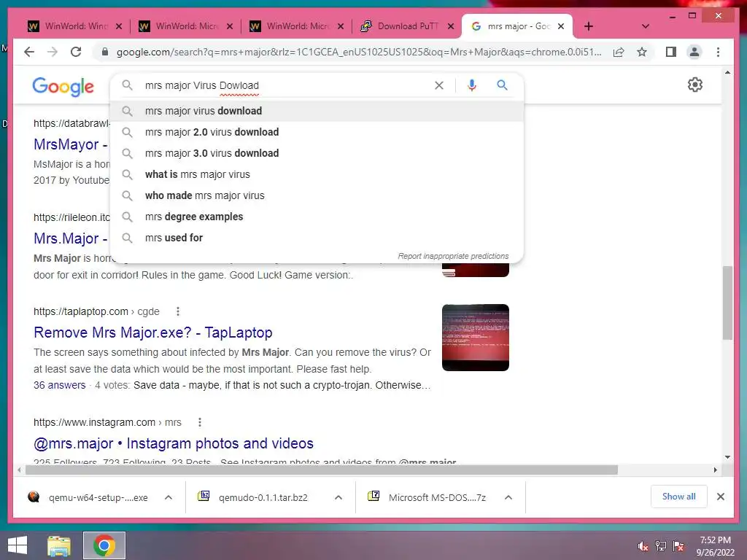Toggle the Chrome side panel

(671, 52)
